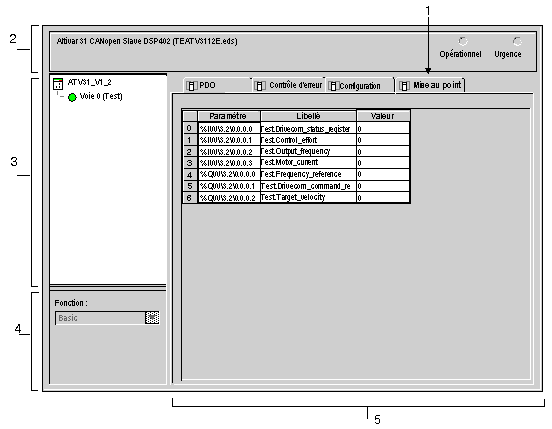
Task: Open the Fonction dropdown arrow button
Action: click(152, 318)
